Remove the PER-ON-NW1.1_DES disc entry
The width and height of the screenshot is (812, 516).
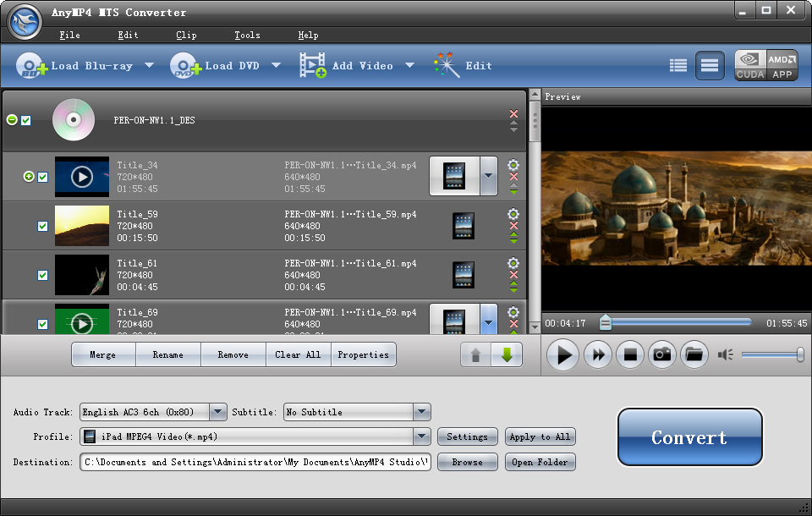(513, 113)
